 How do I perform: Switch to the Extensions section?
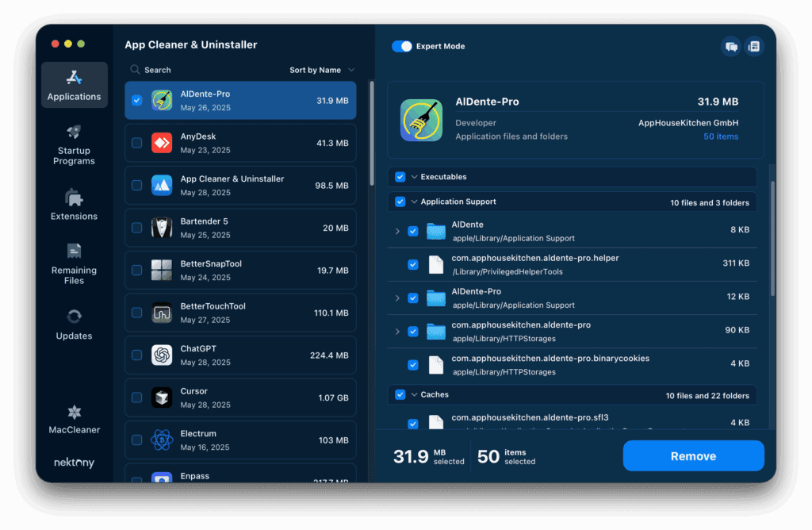click(x=74, y=205)
